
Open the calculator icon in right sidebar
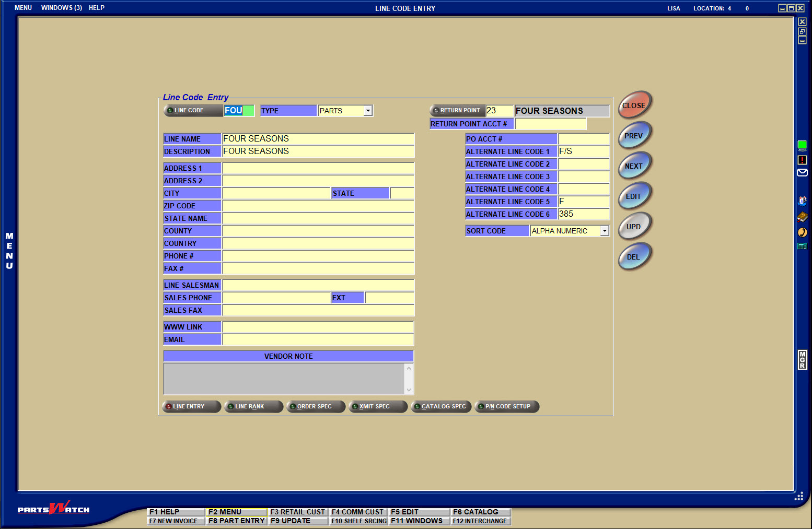coord(802,246)
